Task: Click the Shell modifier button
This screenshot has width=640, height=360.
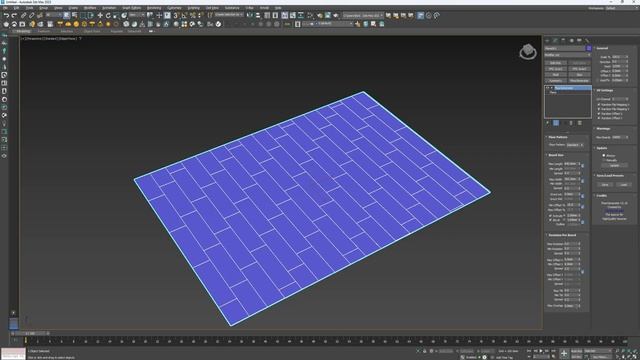Action: [556, 75]
